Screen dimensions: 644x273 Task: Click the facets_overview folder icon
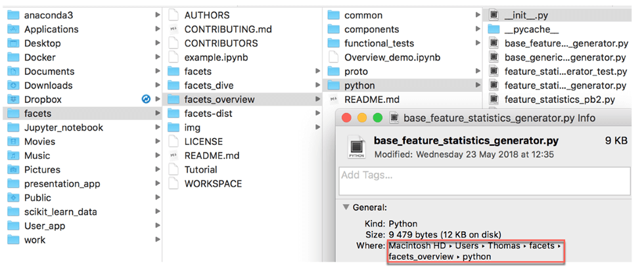pyautogui.click(x=173, y=100)
